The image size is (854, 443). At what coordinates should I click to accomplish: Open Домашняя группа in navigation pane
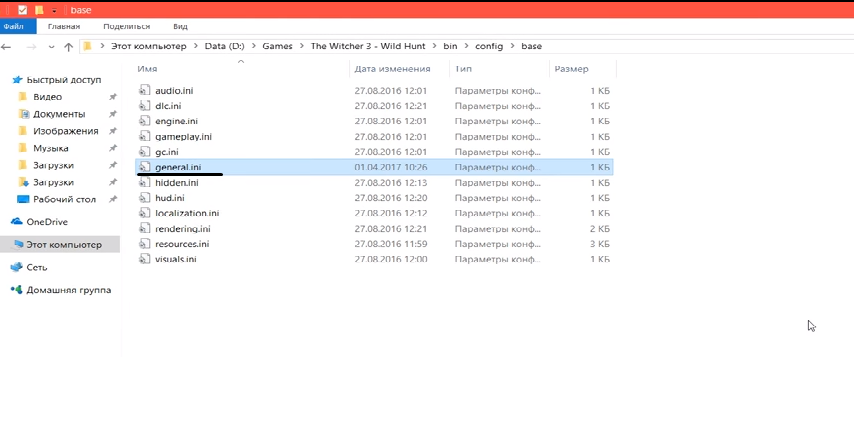68,290
